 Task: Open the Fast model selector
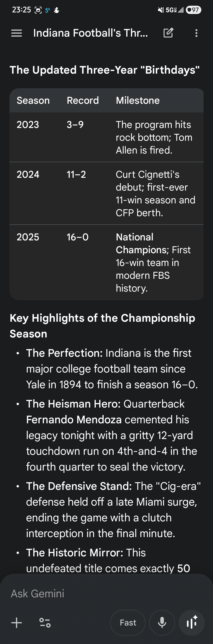[x=128, y=623]
